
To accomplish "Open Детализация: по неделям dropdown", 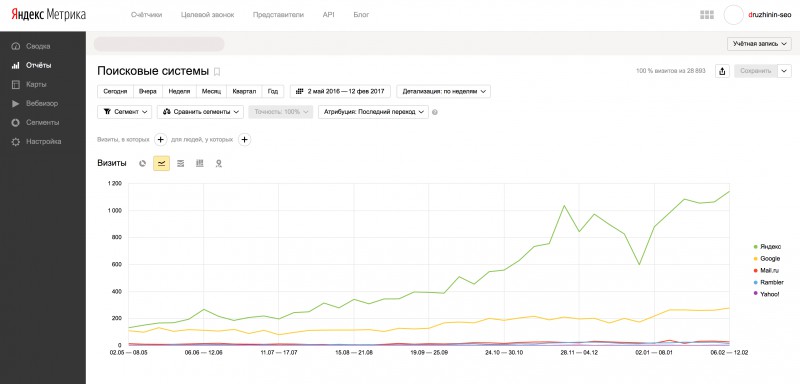I will (x=444, y=91).
